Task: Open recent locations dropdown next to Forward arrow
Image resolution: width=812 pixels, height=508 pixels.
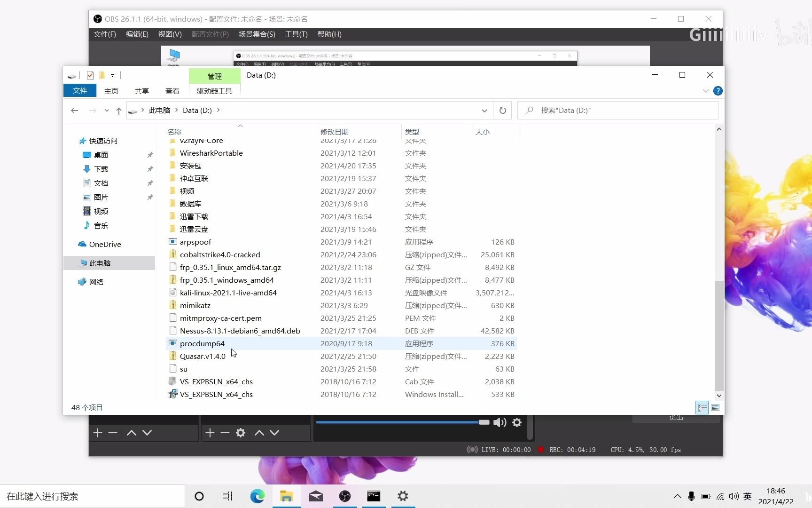Action: click(107, 111)
